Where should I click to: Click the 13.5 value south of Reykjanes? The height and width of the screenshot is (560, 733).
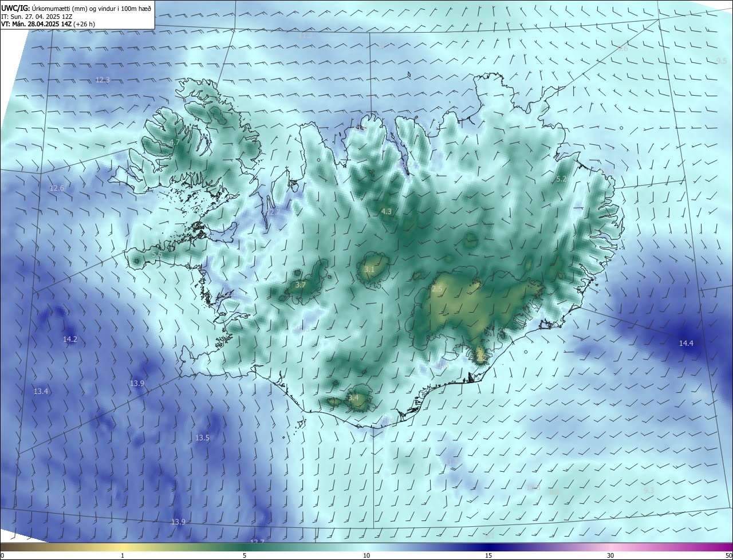[202, 438]
